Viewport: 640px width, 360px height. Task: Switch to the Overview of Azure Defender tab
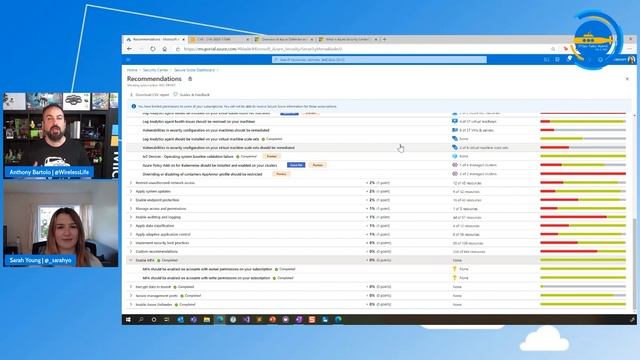click(x=284, y=39)
